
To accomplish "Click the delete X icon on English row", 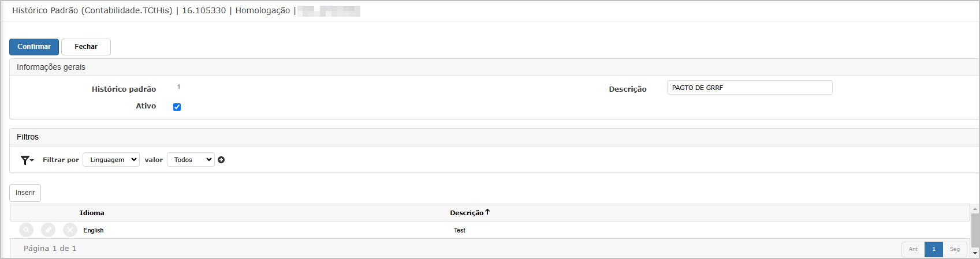I will 70,230.
